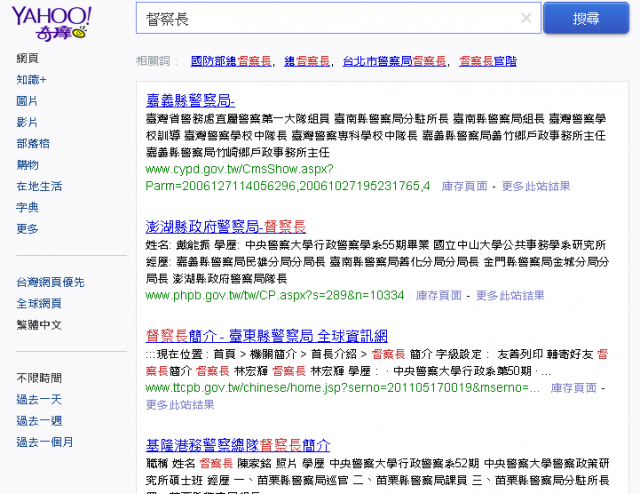Click the 搜尋 search button
Viewport: 640px width, 494px height.
(x=586, y=18)
